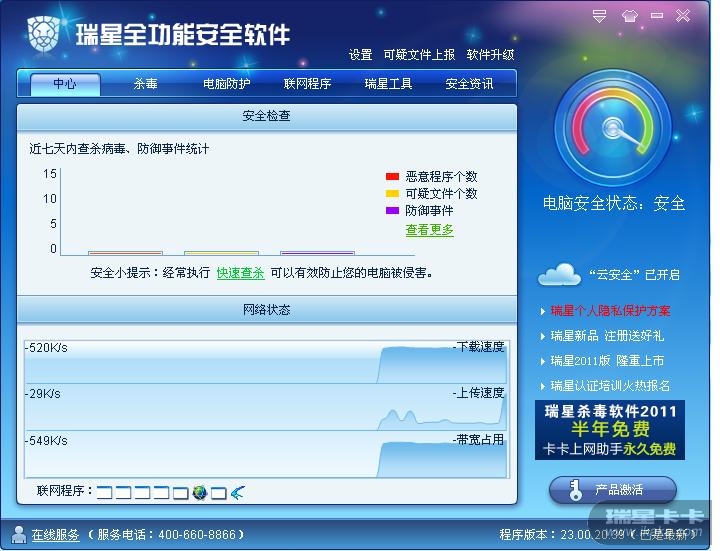Click the 带宽占用 bandwidth usage graph
The width and height of the screenshot is (720, 551).
coord(267,455)
